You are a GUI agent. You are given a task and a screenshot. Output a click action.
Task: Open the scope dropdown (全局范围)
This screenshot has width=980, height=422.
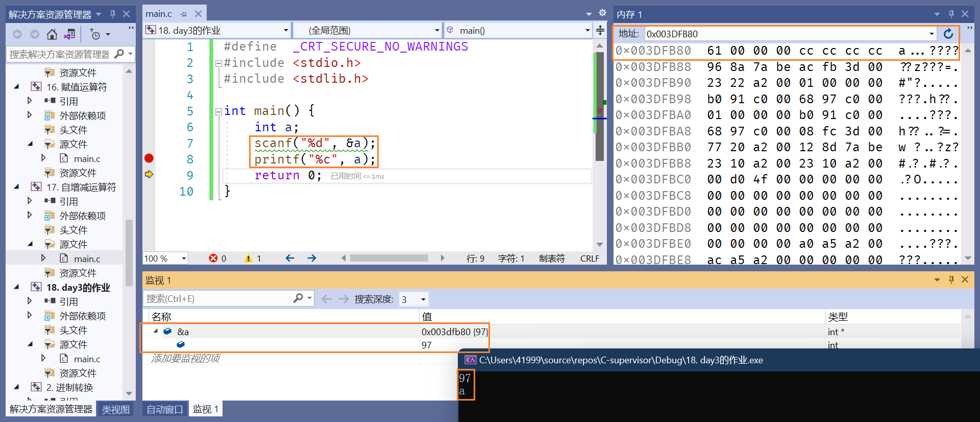click(437, 30)
